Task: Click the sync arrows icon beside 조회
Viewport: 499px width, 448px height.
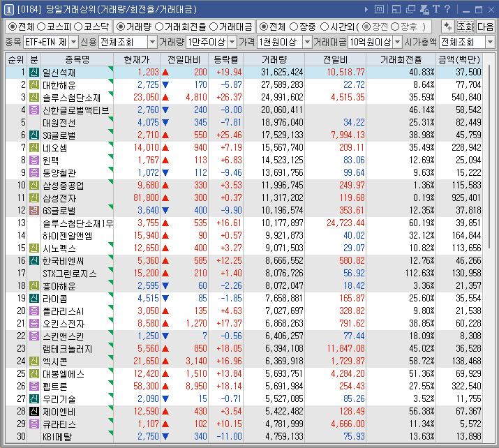Action: (448, 27)
